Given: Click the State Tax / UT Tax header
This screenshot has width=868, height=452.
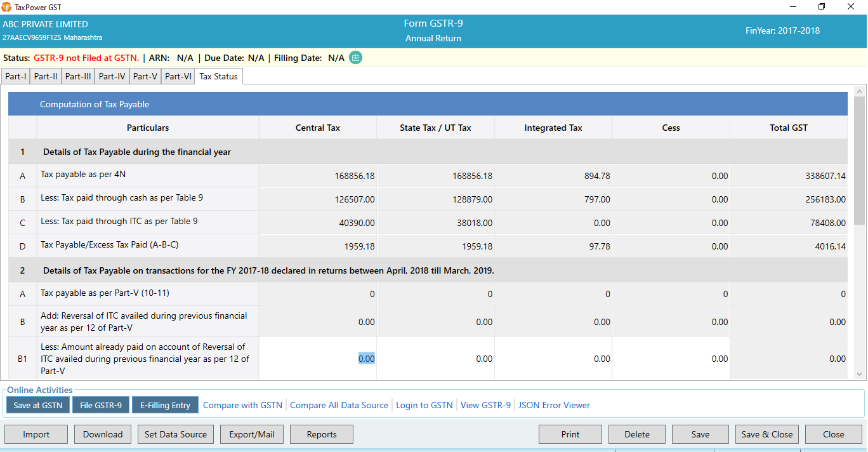Looking at the screenshot, I should tap(435, 128).
